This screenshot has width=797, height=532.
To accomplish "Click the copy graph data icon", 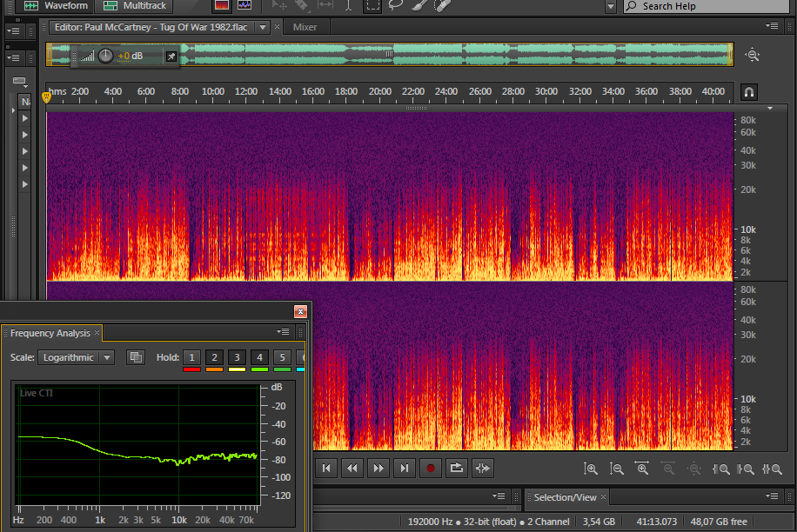I will (x=136, y=357).
